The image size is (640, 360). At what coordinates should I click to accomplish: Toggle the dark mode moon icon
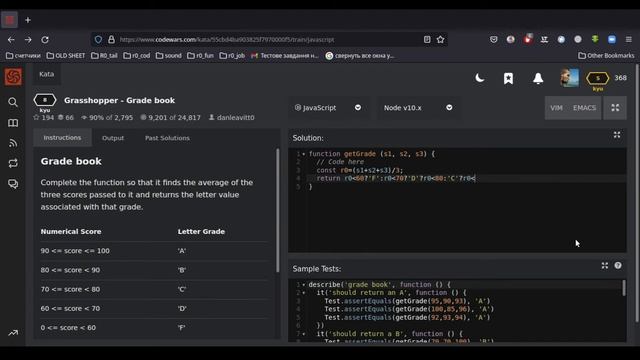(480, 78)
